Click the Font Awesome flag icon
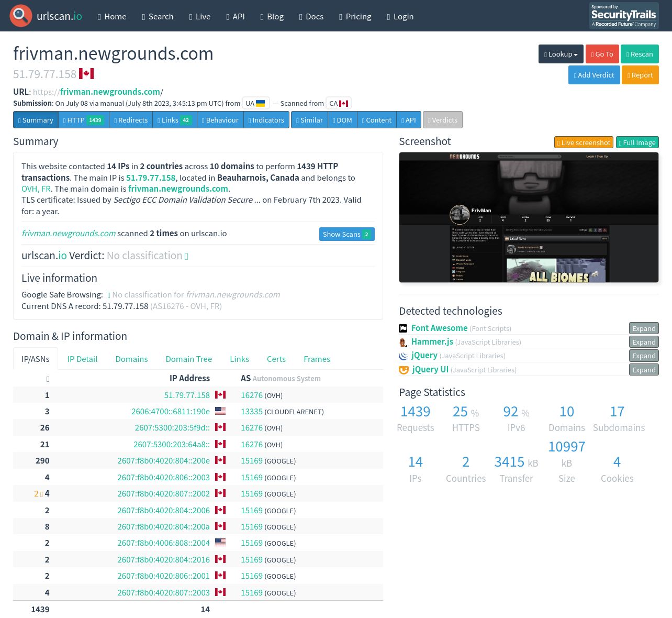 click(x=403, y=328)
